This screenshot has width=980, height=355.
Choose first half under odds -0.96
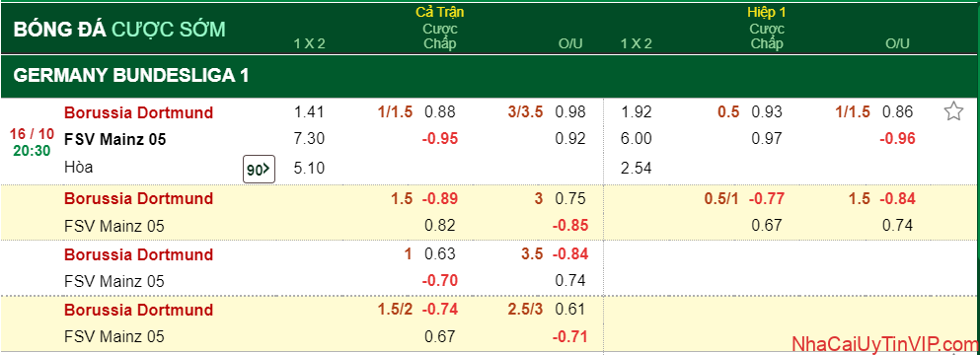point(897,139)
